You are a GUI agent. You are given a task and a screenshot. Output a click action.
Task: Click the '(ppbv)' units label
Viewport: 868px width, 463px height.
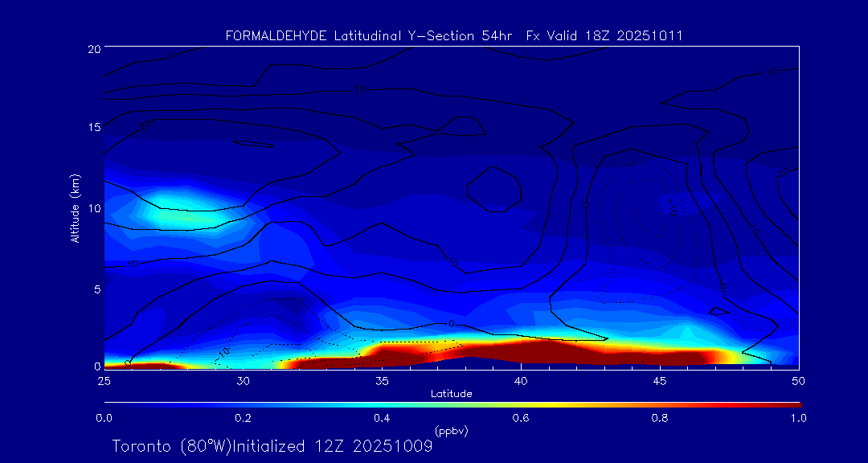451,430
